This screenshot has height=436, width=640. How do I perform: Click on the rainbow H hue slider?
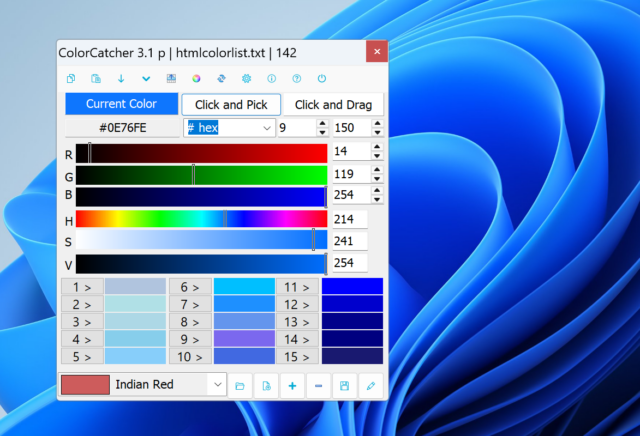point(202,219)
